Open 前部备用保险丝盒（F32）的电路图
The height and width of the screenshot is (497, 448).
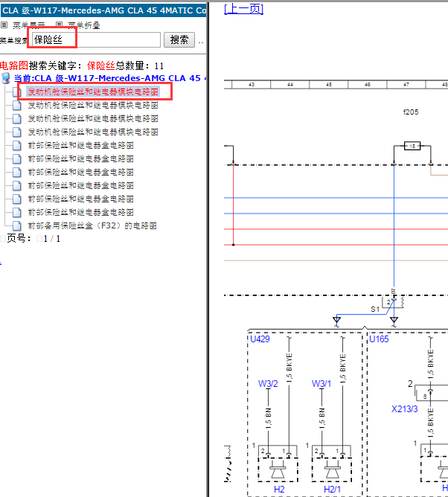[x=92, y=225]
